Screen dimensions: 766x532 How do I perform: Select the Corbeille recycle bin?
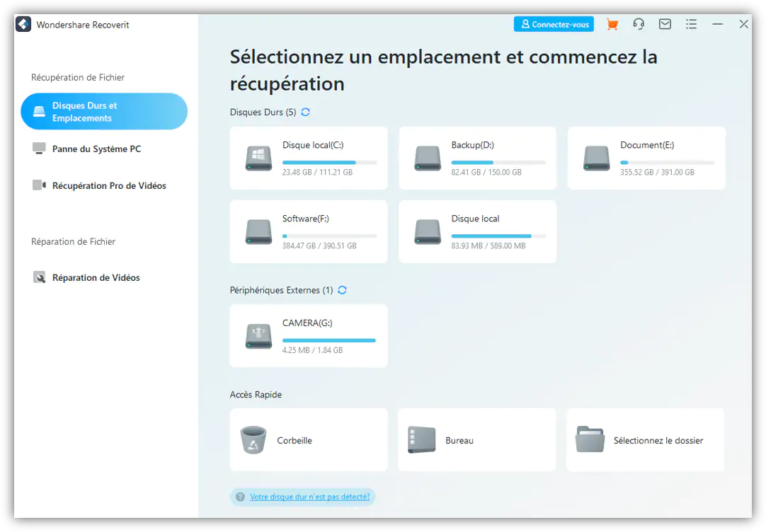(x=308, y=440)
